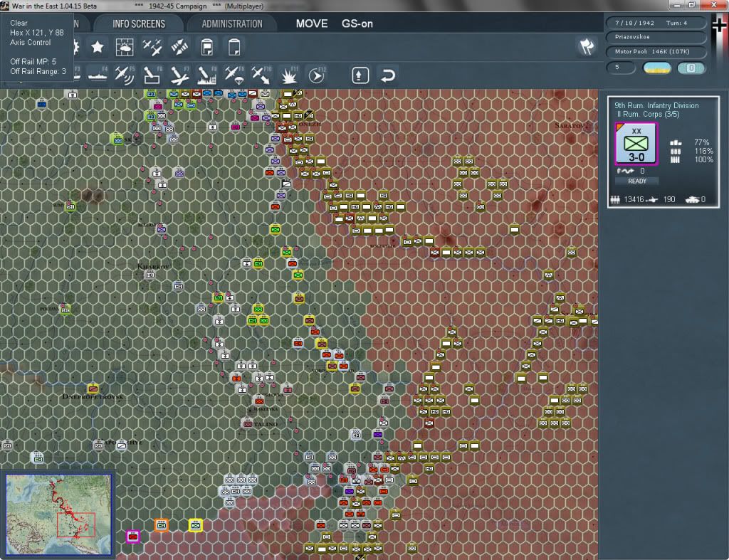Open the weather map icon
The image size is (729, 560).
(x=124, y=47)
